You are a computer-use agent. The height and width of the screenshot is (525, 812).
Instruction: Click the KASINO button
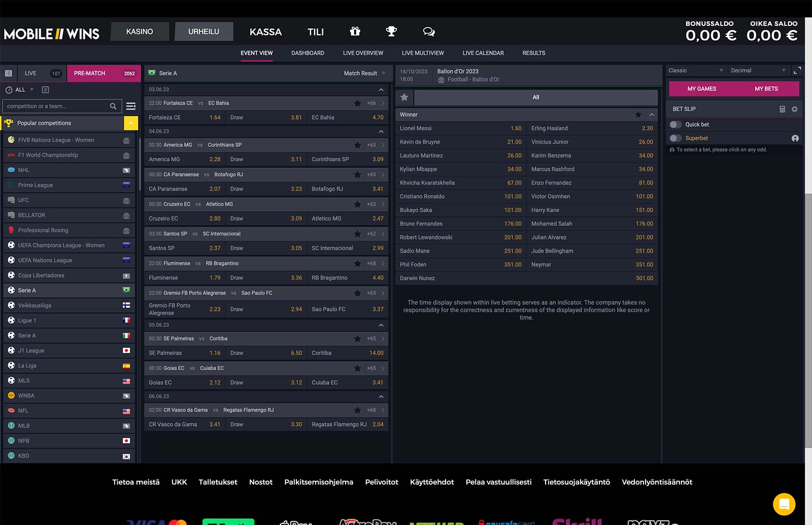(140, 31)
